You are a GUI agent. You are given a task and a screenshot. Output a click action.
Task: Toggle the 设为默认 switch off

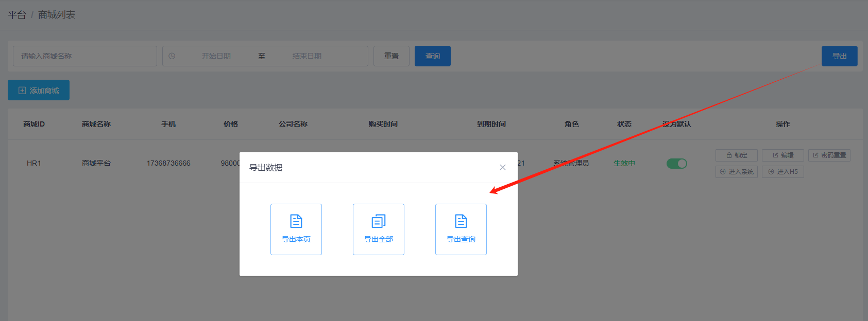click(x=676, y=164)
